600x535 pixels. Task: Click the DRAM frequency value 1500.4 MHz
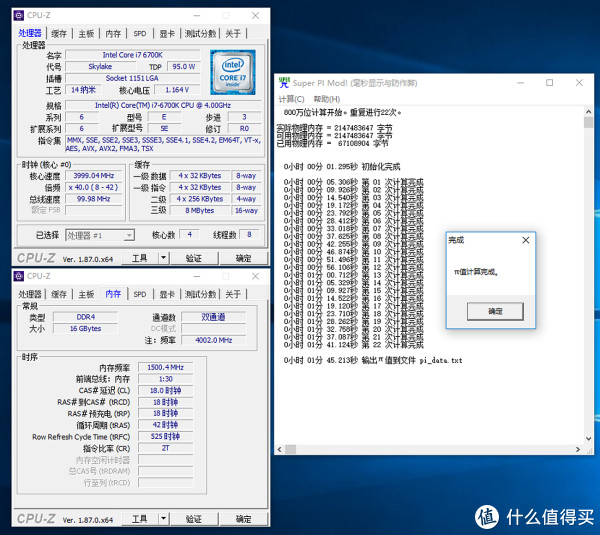[x=166, y=367]
